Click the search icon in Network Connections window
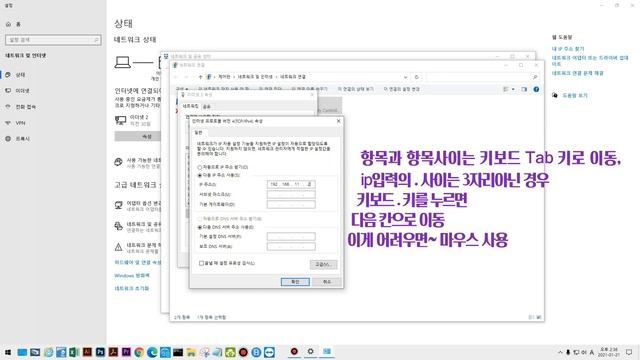The height and width of the screenshot is (360, 640). pyautogui.click(x=535, y=77)
